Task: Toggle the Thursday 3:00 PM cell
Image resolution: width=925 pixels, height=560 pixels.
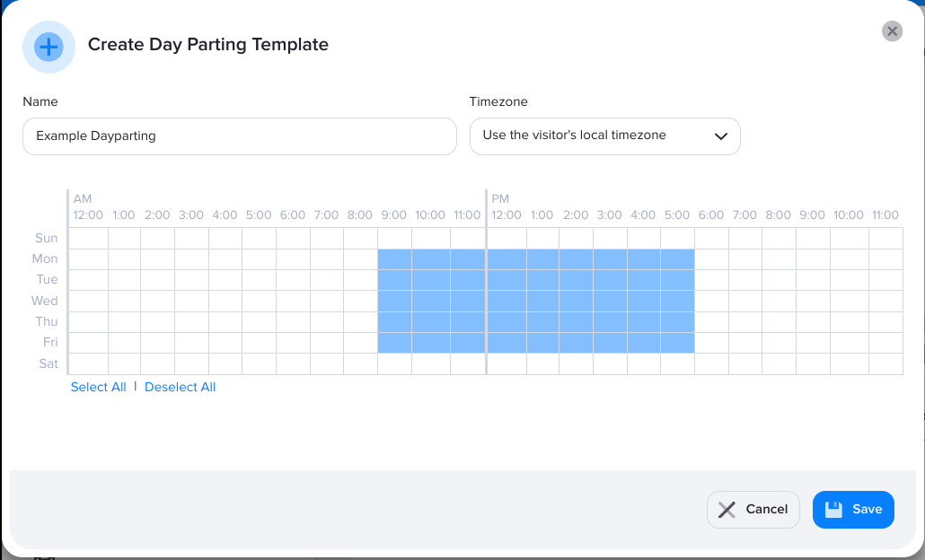Action: pos(610,322)
